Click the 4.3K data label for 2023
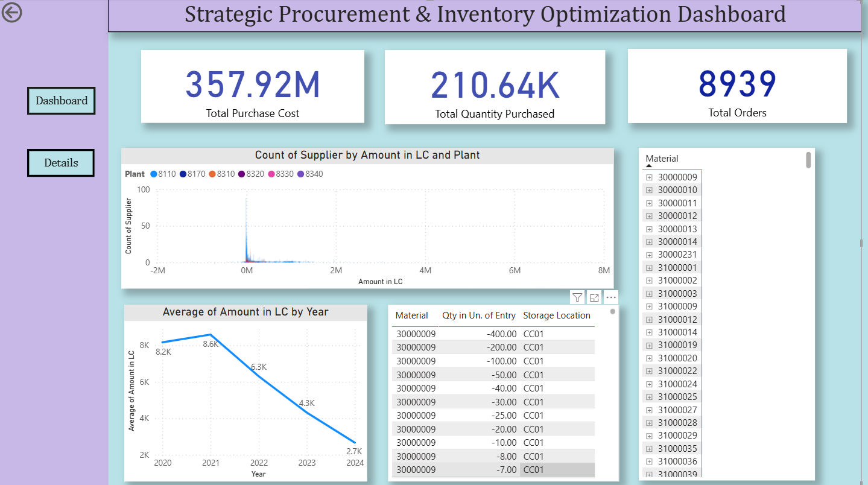This screenshot has width=868, height=485. [306, 403]
